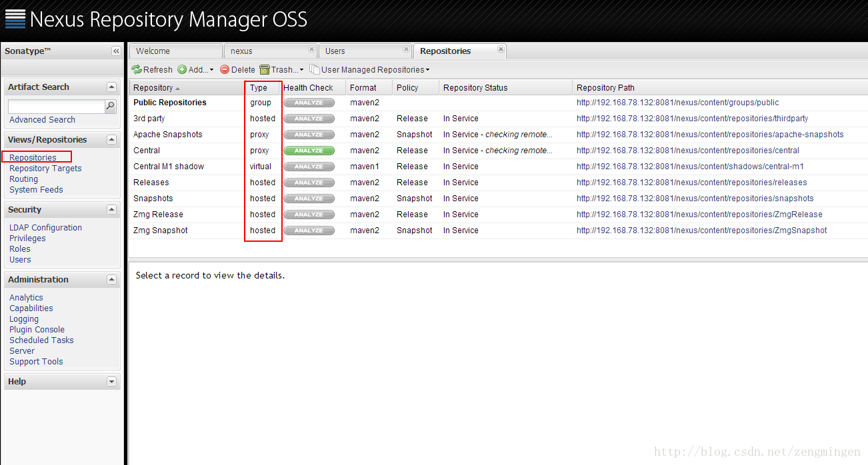Sort by Repository Path column header
868x465 pixels.
(x=720, y=88)
